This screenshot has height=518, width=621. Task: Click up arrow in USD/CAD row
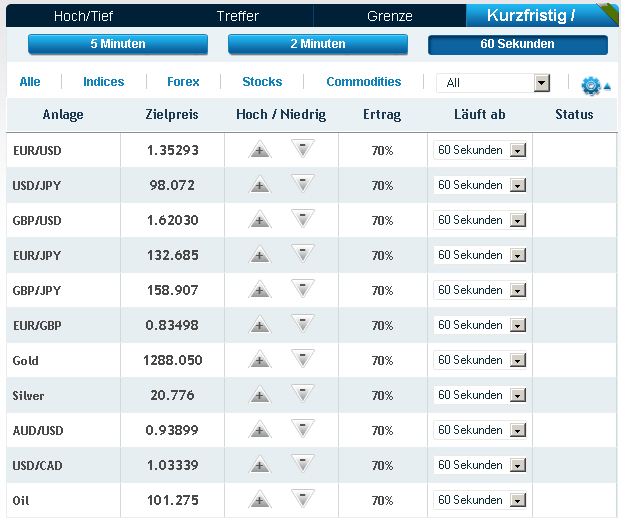[x=260, y=464]
